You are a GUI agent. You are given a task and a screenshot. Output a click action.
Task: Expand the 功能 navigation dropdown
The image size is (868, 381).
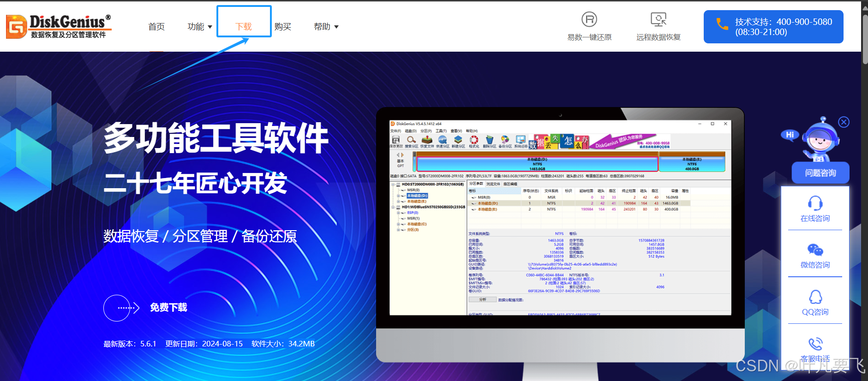tap(199, 27)
